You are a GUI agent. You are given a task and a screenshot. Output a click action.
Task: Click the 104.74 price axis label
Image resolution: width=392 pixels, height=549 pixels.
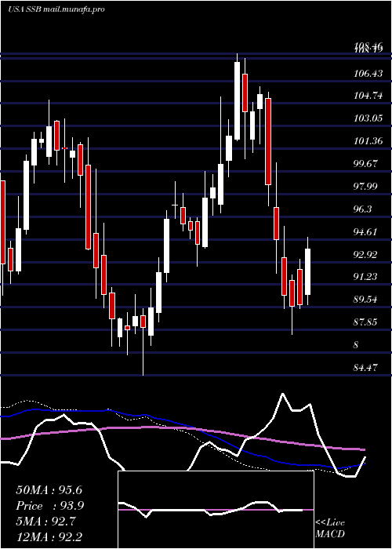(x=368, y=96)
